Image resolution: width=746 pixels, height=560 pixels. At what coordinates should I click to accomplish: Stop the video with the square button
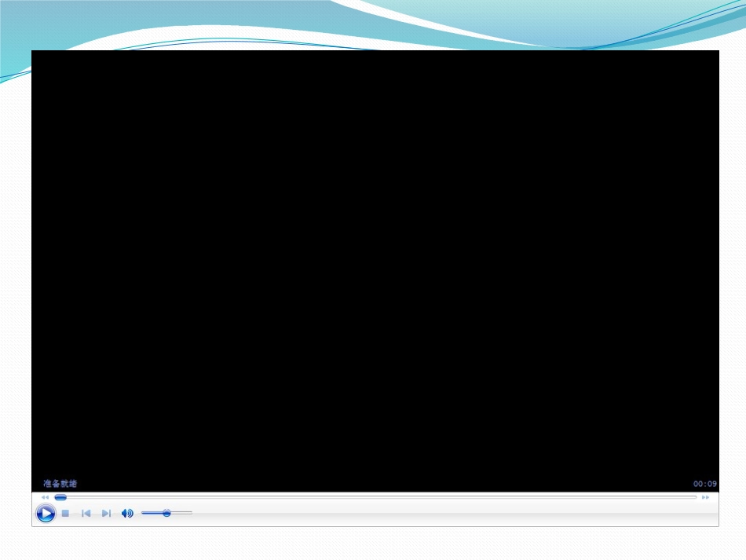tap(66, 514)
